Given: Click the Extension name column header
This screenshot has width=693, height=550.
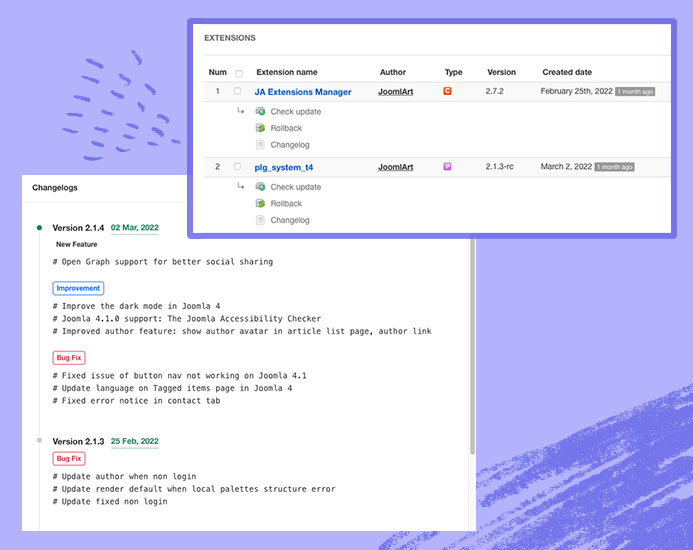Looking at the screenshot, I should (287, 72).
